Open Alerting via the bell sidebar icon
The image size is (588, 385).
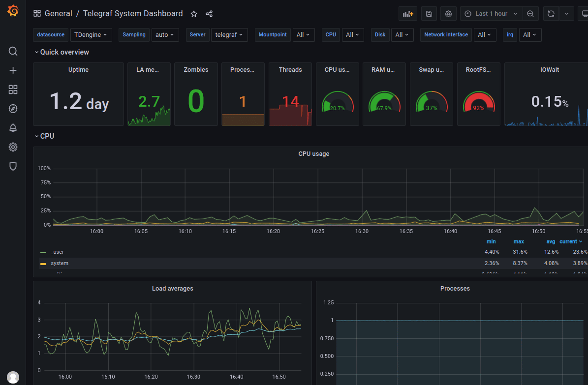pos(12,128)
